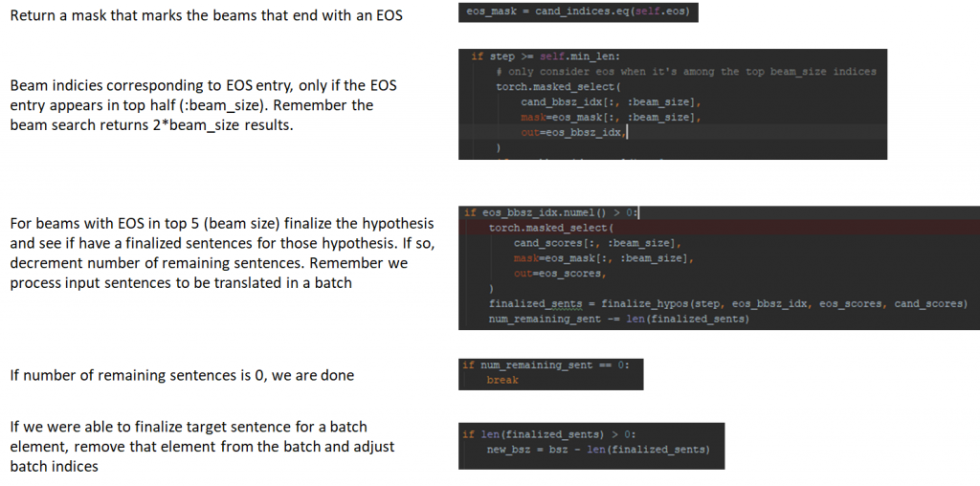Click the 'Beam indicies corresponding to EOS' paragraph
Image resolution: width=980 pixels, height=486 pixels.
[203, 105]
